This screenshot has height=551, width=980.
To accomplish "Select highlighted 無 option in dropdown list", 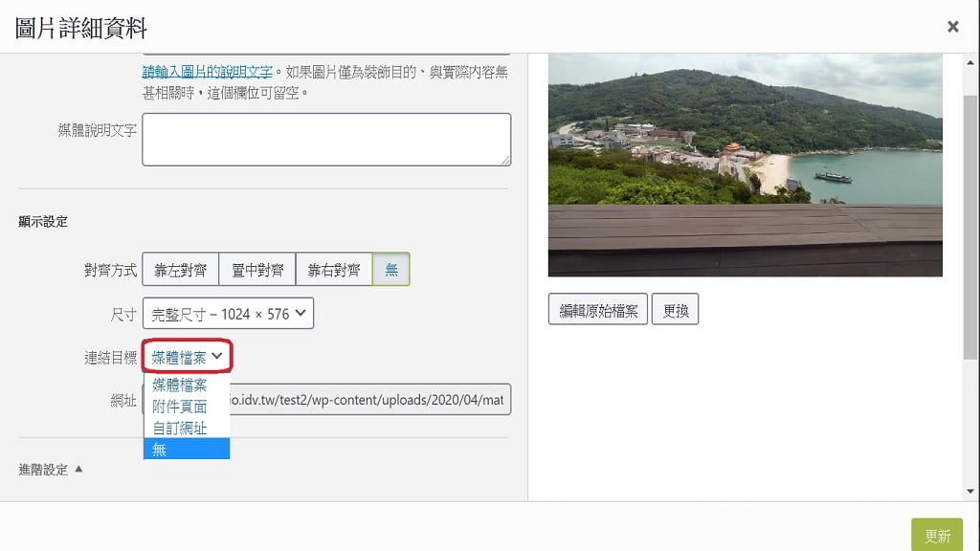I will coord(186,449).
